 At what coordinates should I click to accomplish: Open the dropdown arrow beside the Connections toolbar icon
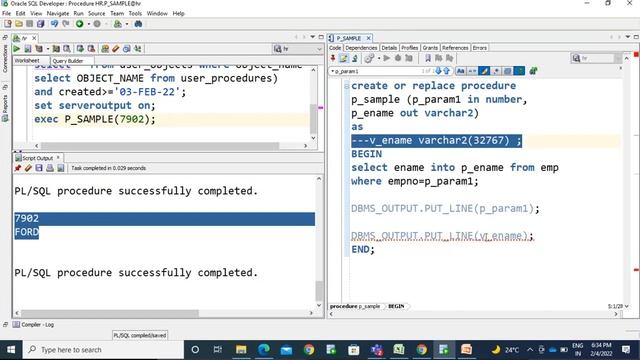(127, 24)
